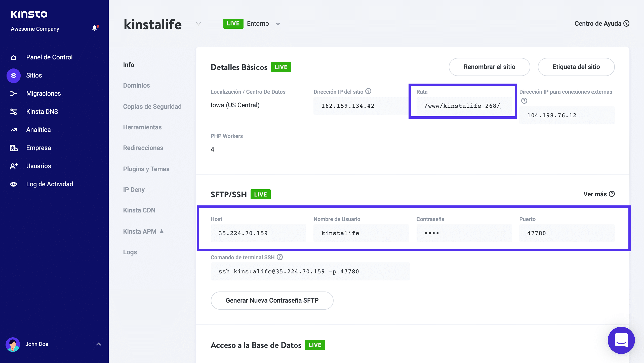
Task: Click the Migraciones arrow icon
Action: tap(14, 94)
